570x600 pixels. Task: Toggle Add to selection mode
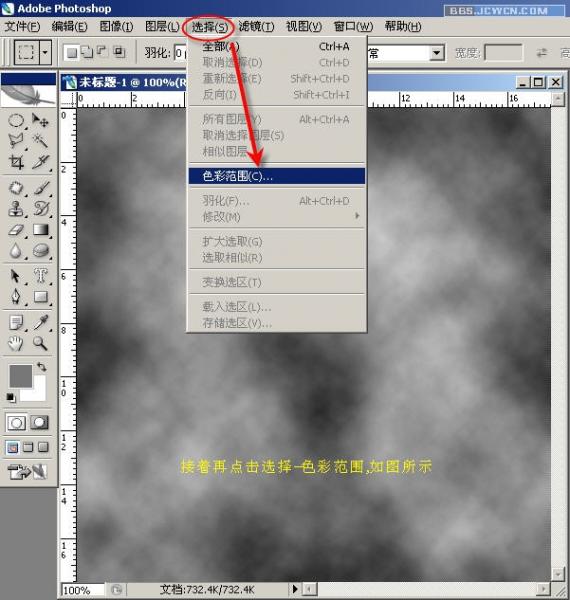87,52
